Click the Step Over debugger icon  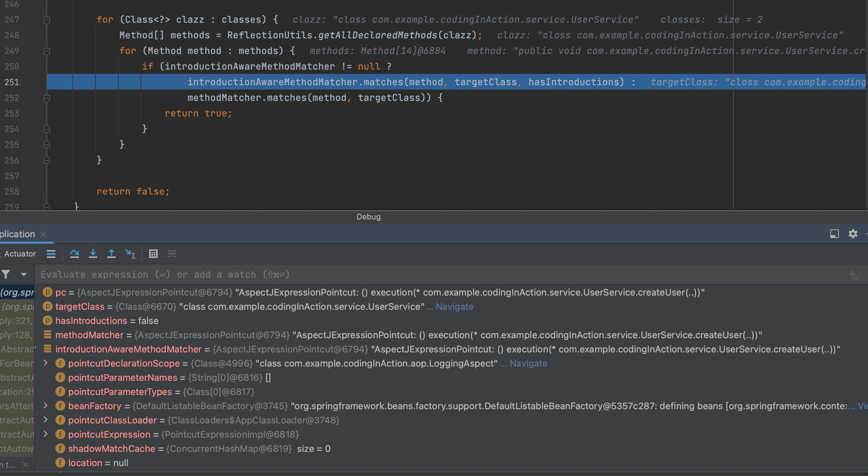[74, 254]
